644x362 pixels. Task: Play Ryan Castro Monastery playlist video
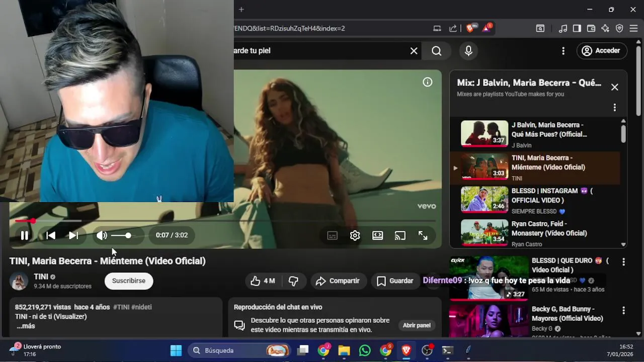(x=534, y=233)
